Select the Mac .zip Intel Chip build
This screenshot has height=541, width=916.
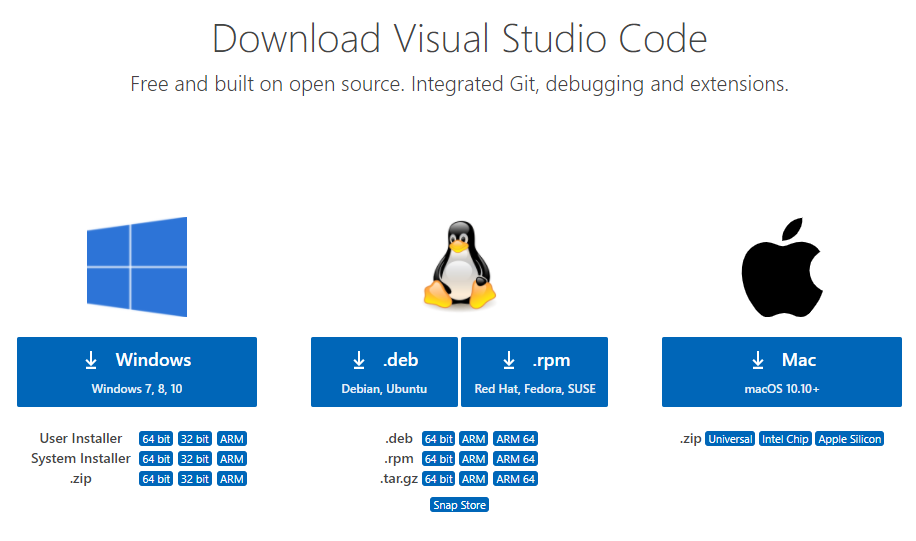(x=785, y=439)
